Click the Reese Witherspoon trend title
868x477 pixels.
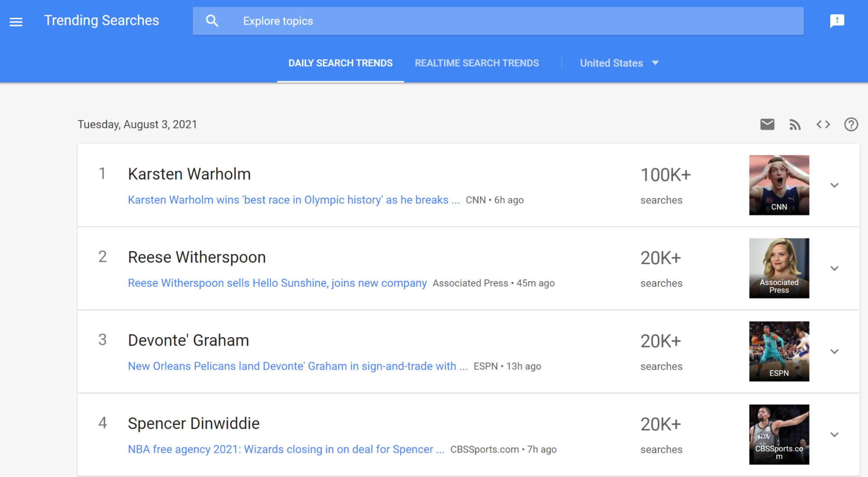click(197, 257)
